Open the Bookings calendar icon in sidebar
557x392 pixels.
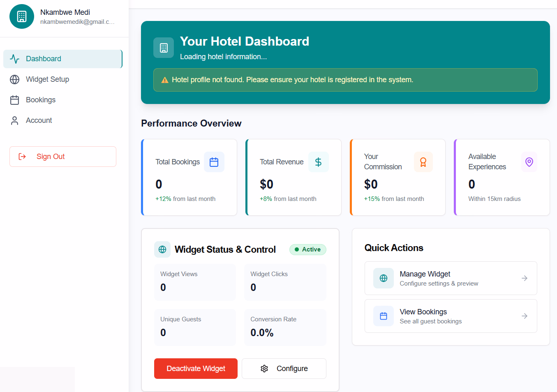coord(15,100)
